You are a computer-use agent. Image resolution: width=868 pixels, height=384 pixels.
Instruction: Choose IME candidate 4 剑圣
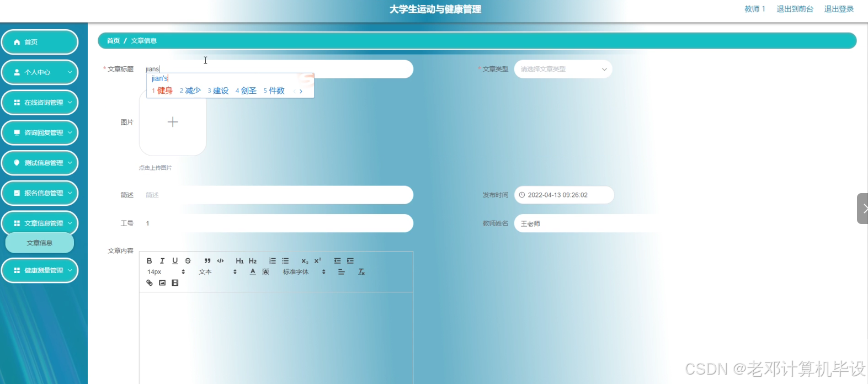point(246,90)
